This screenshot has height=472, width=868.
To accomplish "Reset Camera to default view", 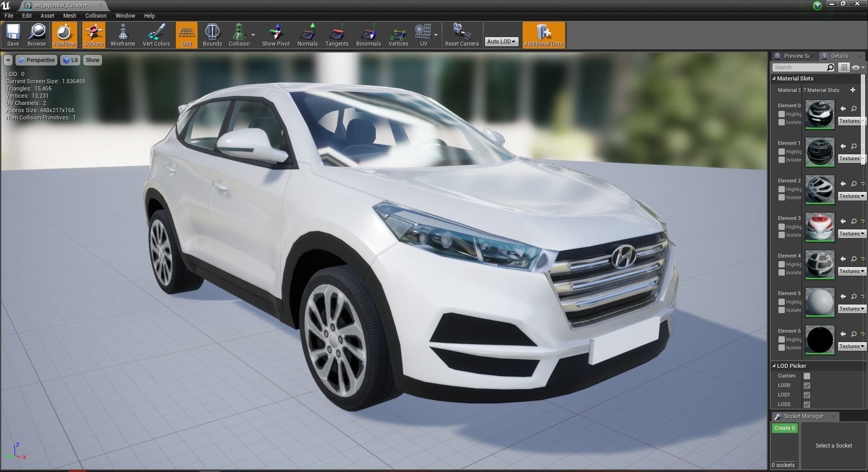I will click(x=462, y=35).
